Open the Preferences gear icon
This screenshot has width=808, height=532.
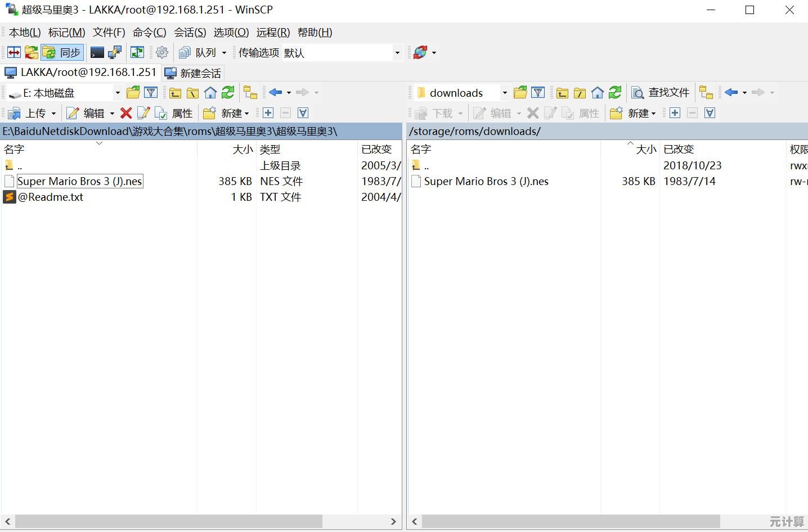162,52
